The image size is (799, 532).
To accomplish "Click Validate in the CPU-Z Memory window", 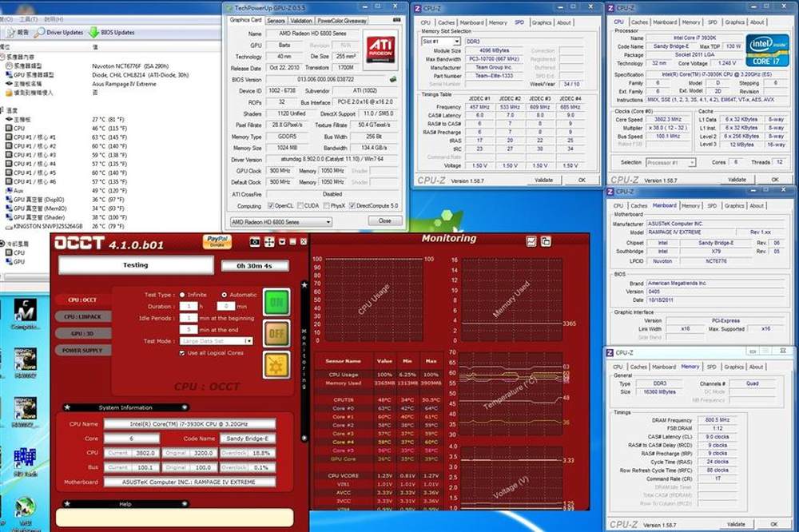I will pyautogui.click(x=736, y=524).
